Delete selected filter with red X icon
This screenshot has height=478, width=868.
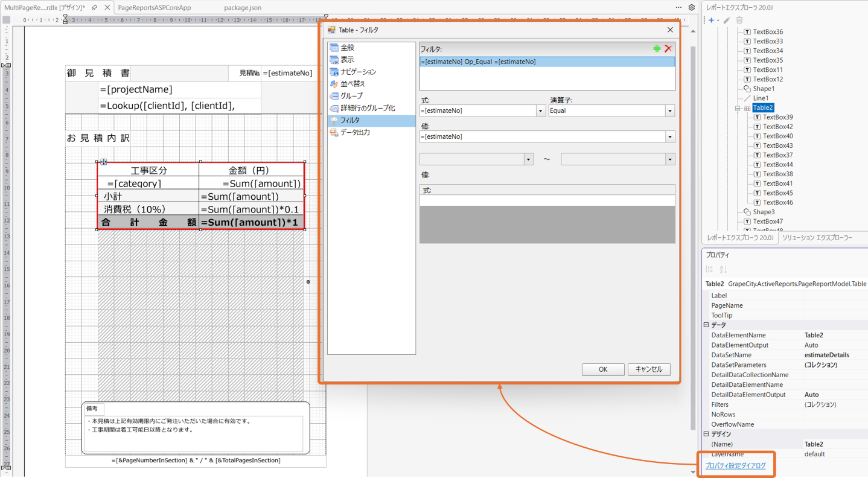[668, 49]
